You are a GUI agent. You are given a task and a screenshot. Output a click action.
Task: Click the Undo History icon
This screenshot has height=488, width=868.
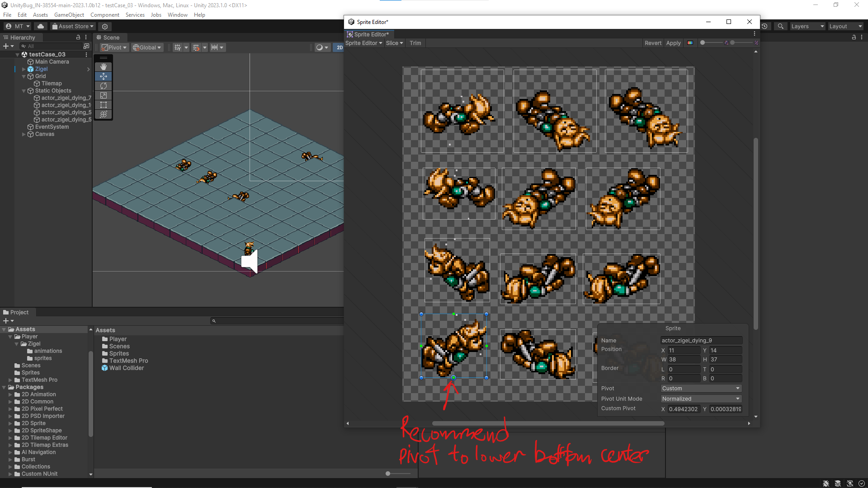point(764,26)
